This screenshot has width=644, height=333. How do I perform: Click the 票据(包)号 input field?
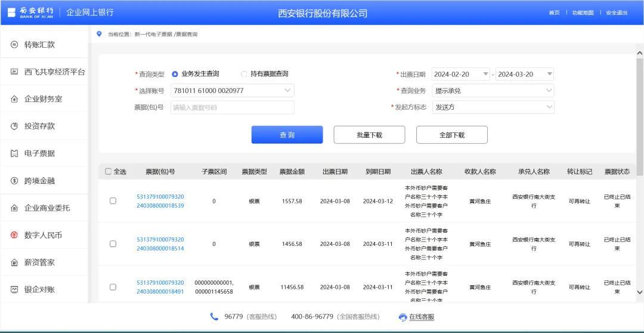(233, 107)
